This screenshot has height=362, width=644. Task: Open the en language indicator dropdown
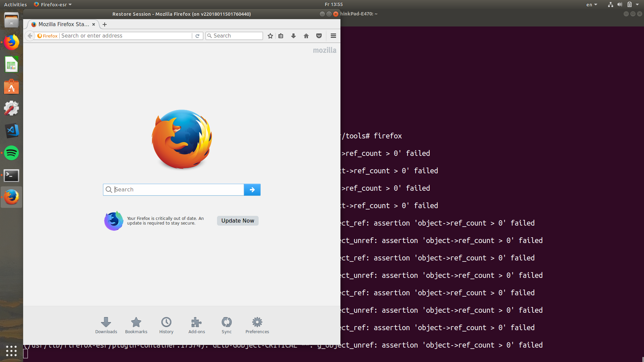point(591,5)
